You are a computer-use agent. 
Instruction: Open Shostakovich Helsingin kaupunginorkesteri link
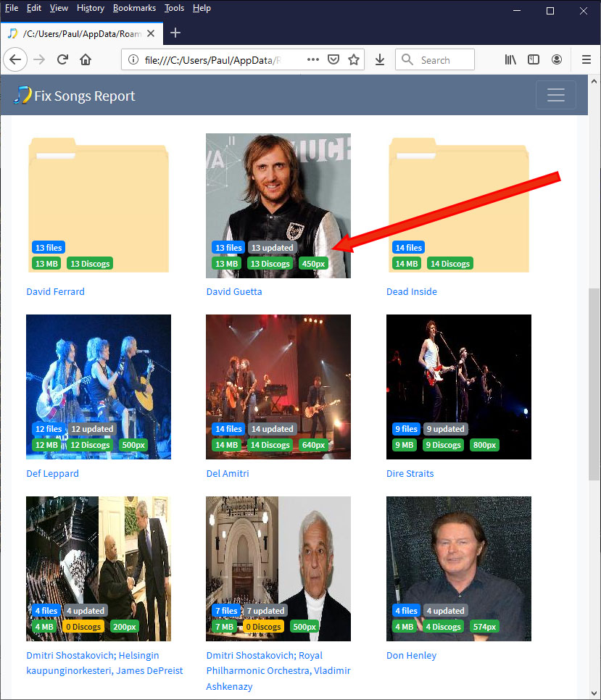click(x=104, y=663)
